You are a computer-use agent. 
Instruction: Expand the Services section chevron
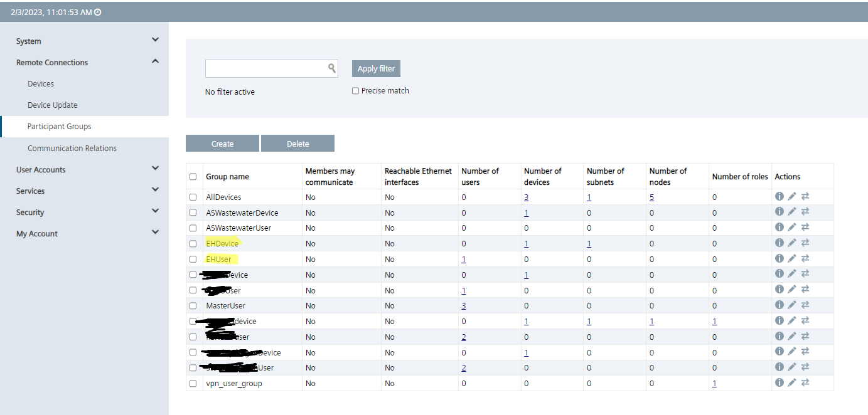click(156, 190)
